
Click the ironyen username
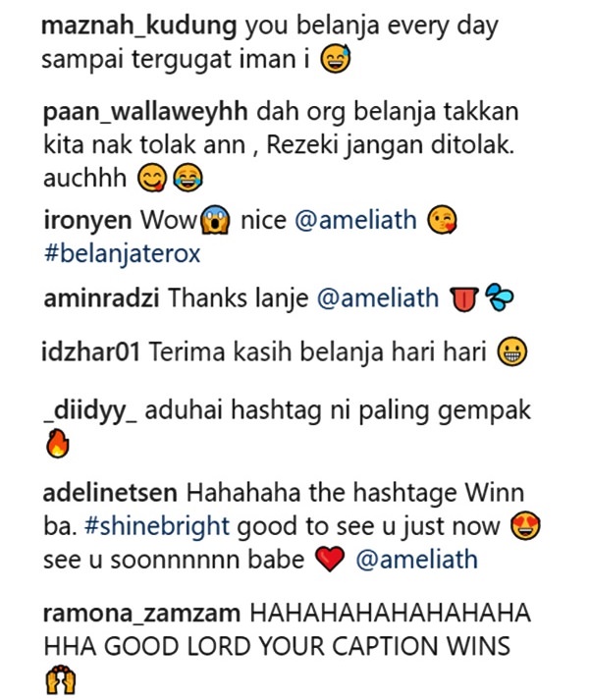pyautogui.click(x=87, y=221)
